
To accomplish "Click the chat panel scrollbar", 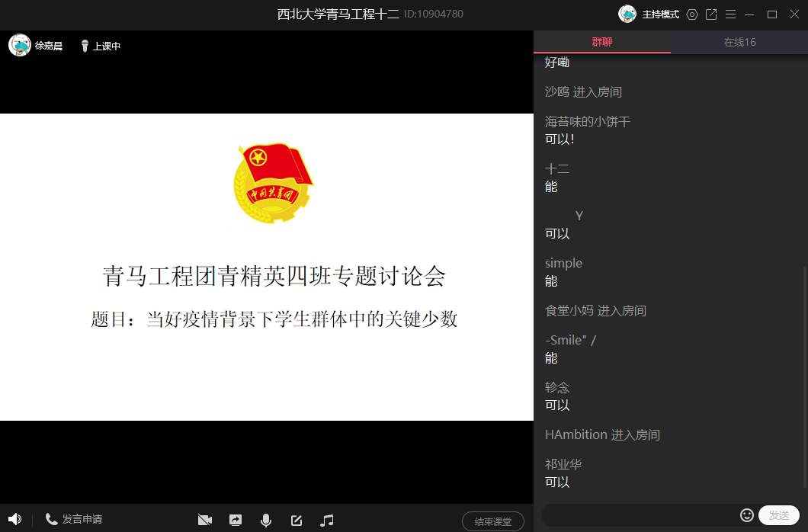I will click(805, 376).
